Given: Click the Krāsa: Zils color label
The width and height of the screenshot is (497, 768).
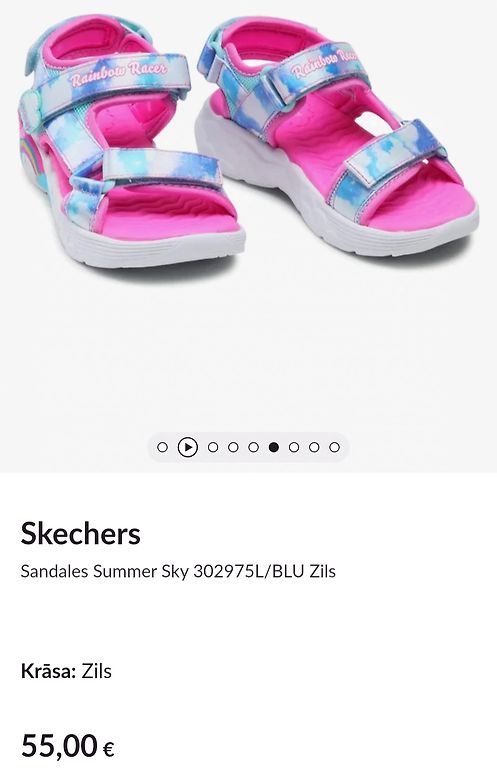Looking at the screenshot, I should (x=66, y=671).
